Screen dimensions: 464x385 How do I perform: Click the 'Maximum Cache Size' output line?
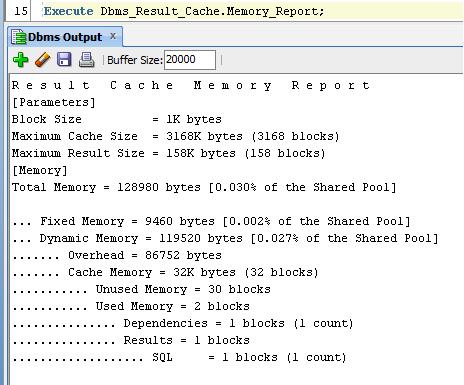[175, 136]
